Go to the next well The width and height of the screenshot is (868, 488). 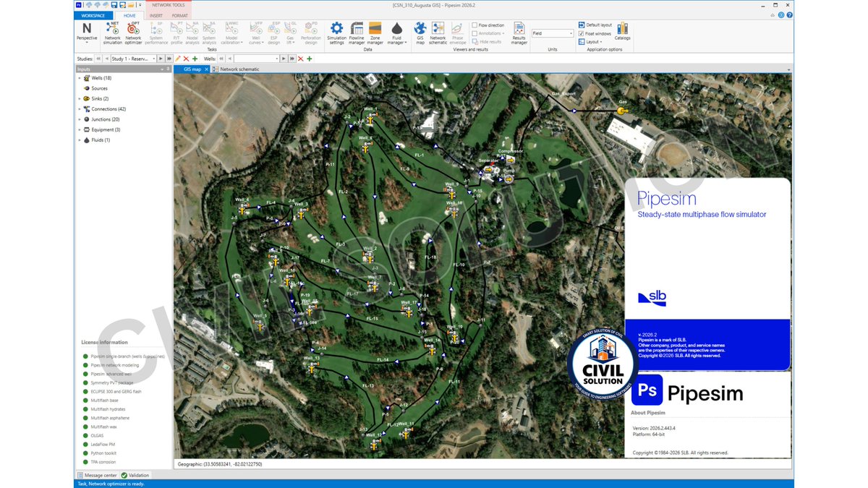tap(283, 59)
